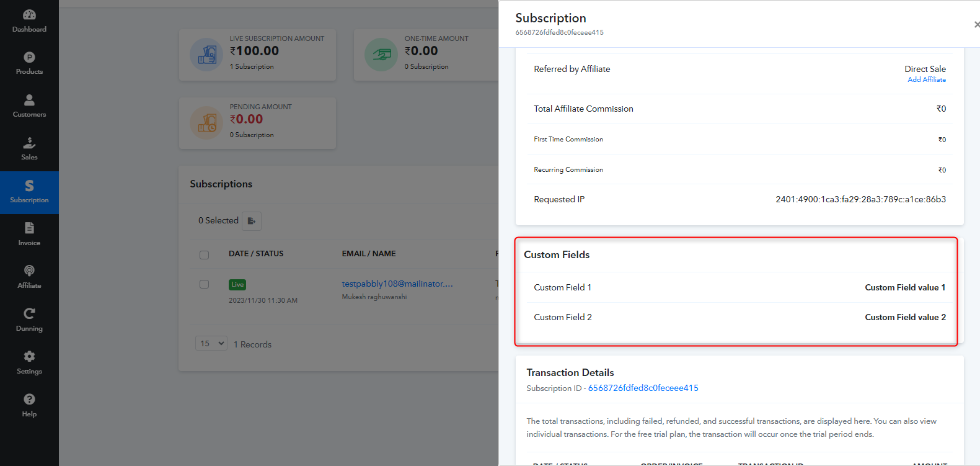Open the Help question mark icon

point(29,399)
